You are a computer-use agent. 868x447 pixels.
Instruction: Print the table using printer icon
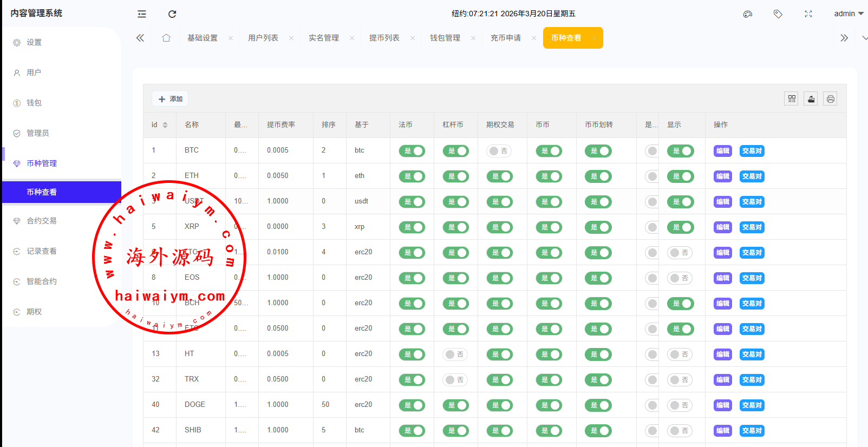click(x=831, y=98)
